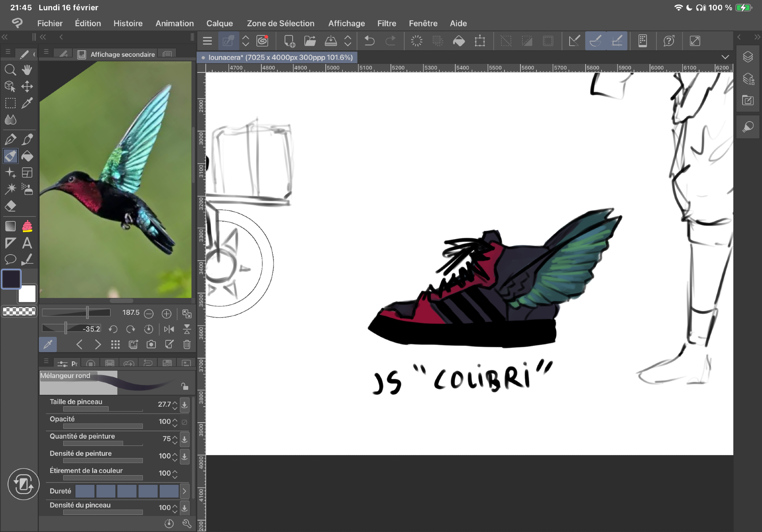Click the Undo arrow in command bar
This screenshot has width=762, height=532.
click(369, 41)
